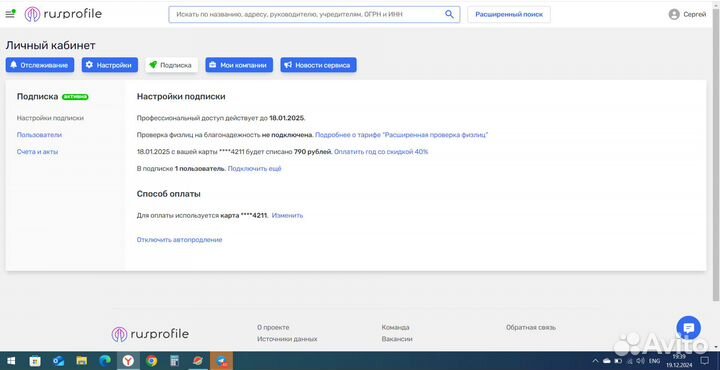The image size is (720, 370).
Task: Open Подробнее о тарифе Расширенная проверка физлиц
Action: tap(401, 135)
